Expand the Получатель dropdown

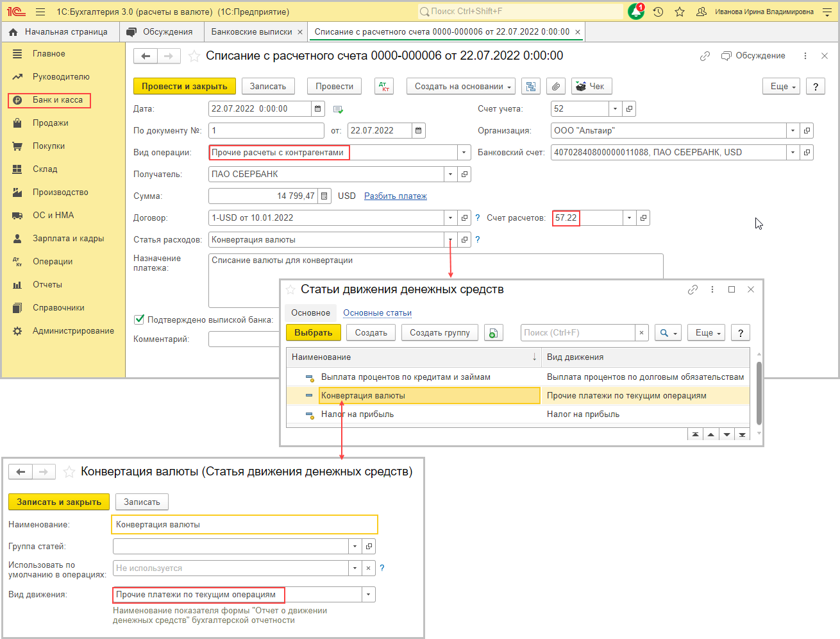coord(450,175)
